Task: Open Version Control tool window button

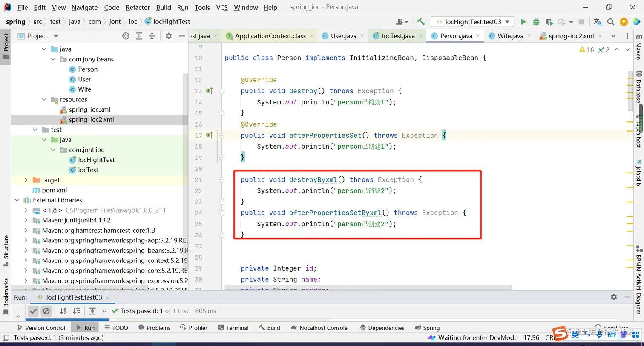Action: (40, 328)
